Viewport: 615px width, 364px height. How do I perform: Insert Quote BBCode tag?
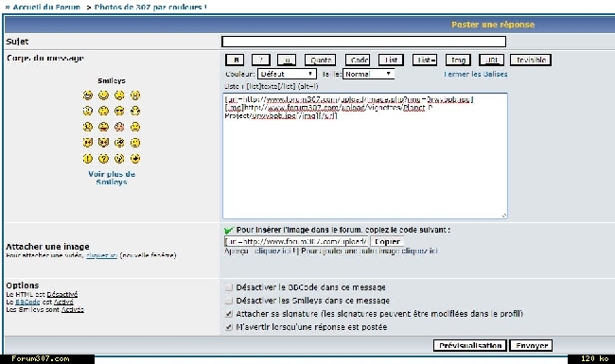tap(321, 60)
